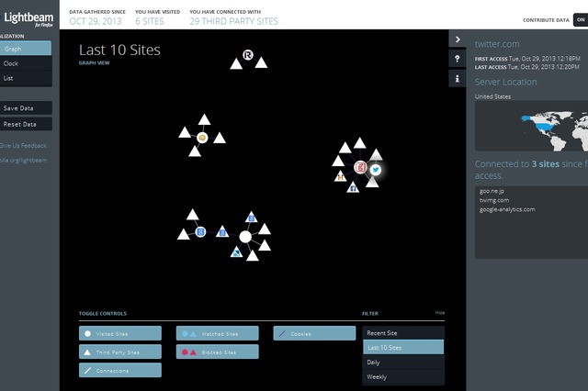This screenshot has height=391, width=588.
Task: Click the triangle left of circled R node
Action: click(236, 64)
